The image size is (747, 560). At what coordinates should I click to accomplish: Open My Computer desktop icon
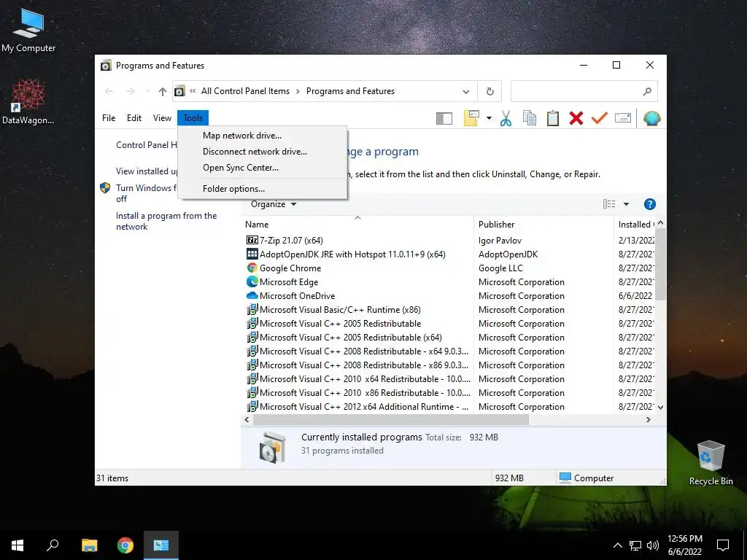pos(28,31)
